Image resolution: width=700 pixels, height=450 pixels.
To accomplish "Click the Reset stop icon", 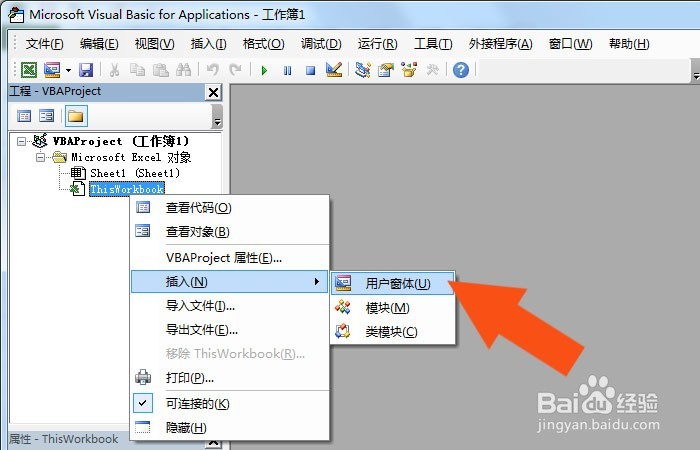I will coord(311,70).
